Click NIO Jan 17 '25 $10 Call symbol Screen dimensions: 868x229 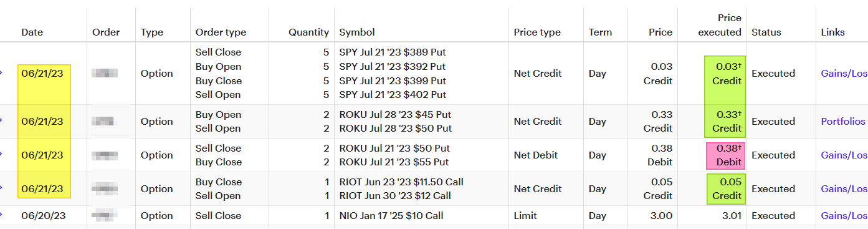pos(391,216)
